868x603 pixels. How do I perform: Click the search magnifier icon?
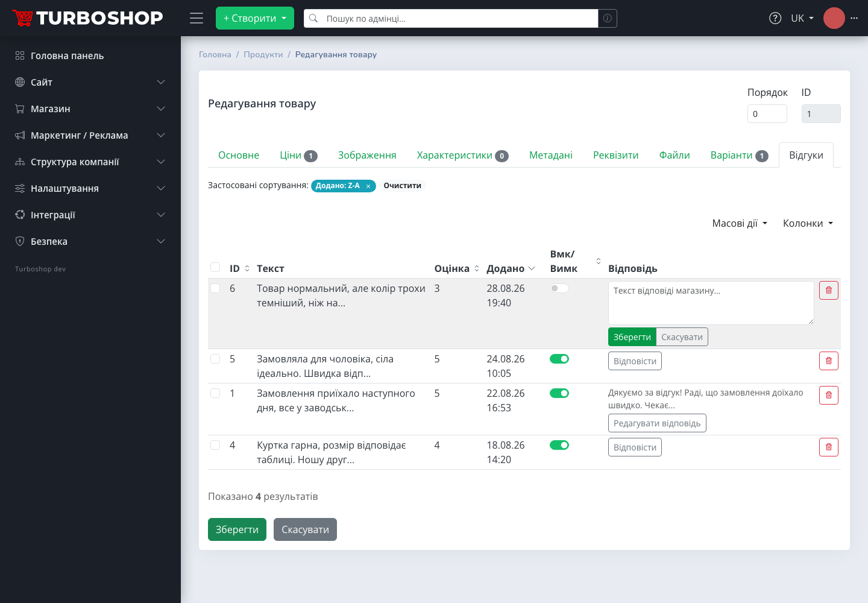click(313, 18)
